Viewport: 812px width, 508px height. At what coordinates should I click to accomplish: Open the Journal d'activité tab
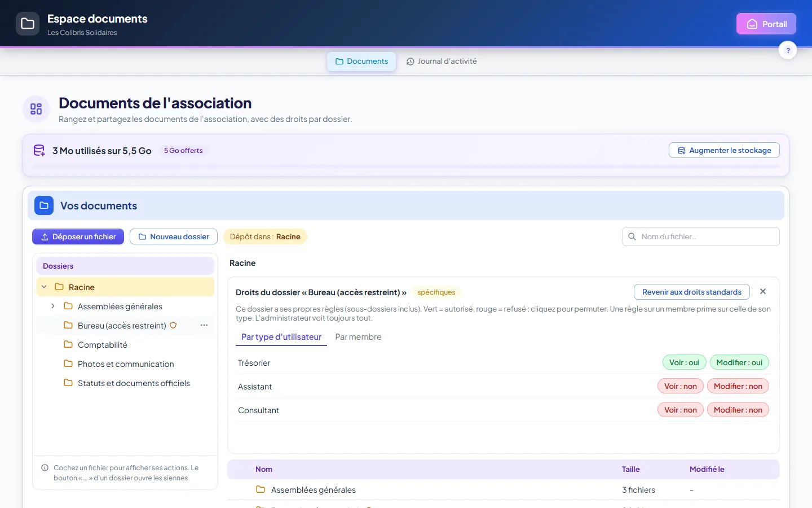point(442,61)
